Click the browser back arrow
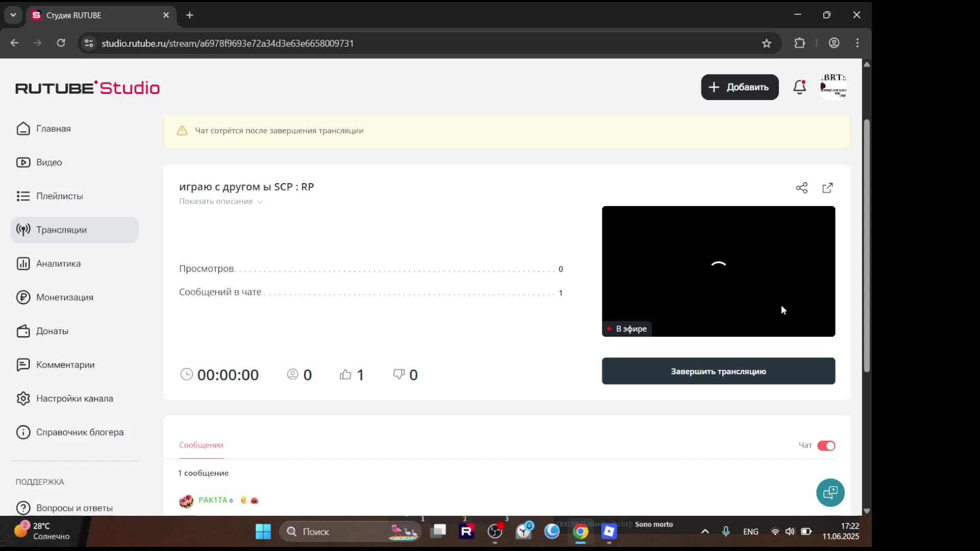 14,43
